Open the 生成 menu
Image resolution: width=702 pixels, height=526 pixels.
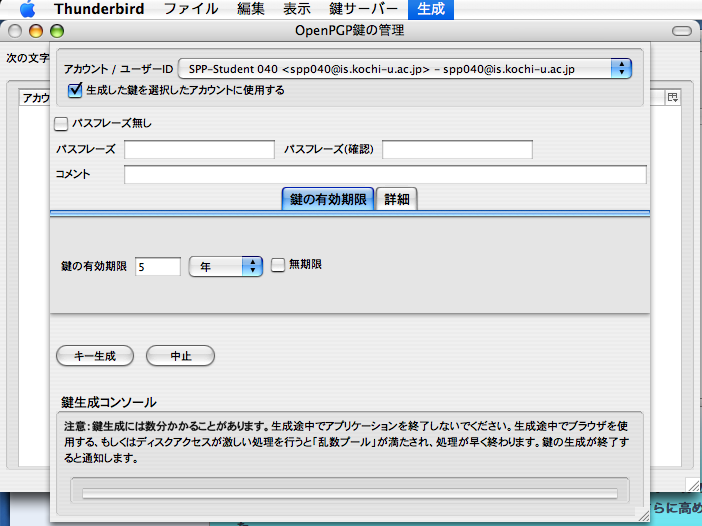point(431,9)
